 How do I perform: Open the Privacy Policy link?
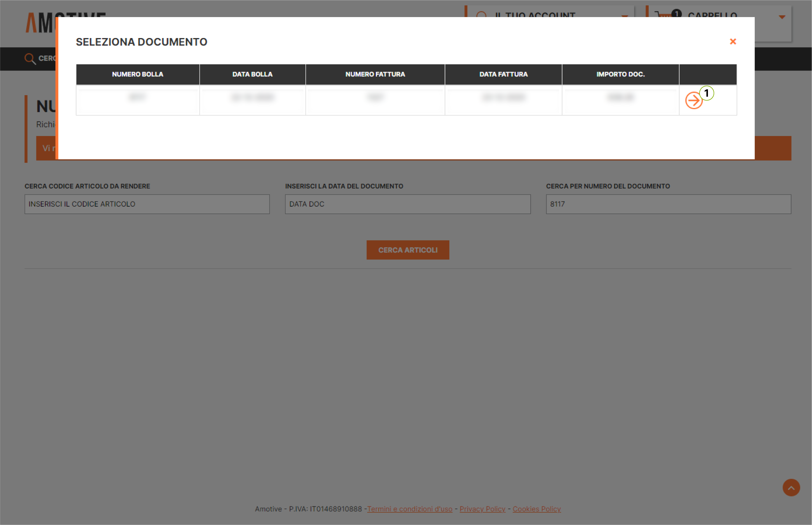tap(482, 509)
